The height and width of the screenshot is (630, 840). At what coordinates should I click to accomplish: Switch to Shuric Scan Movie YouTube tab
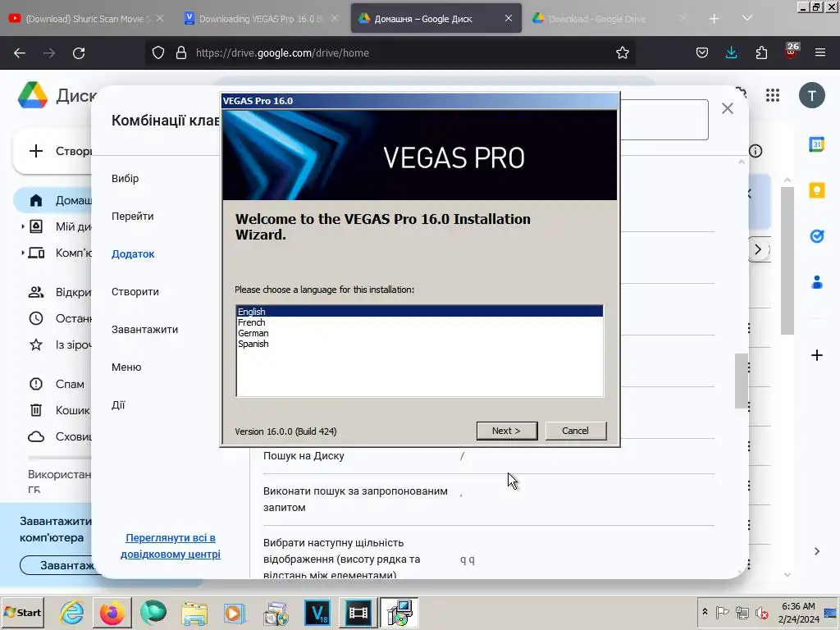pyautogui.click(x=85, y=19)
